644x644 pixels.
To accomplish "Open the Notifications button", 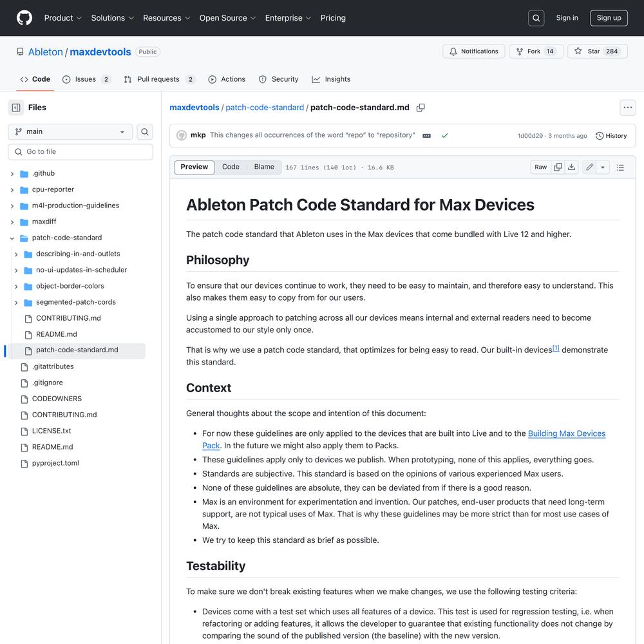I will click(x=473, y=52).
